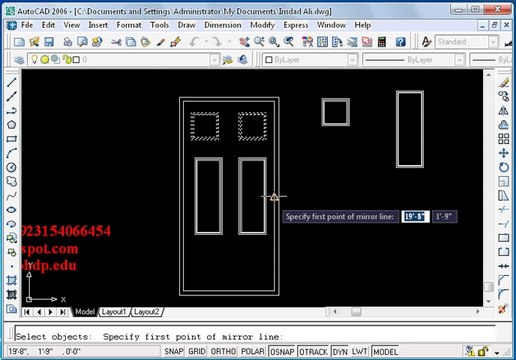Screen dimensions: 516x360
Task: Toggle SNAP mode in status bar
Action: pyautogui.click(x=174, y=352)
